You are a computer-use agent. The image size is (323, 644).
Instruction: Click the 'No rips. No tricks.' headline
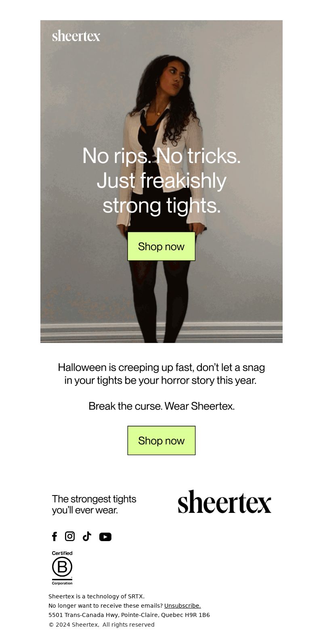(x=161, y=155)
